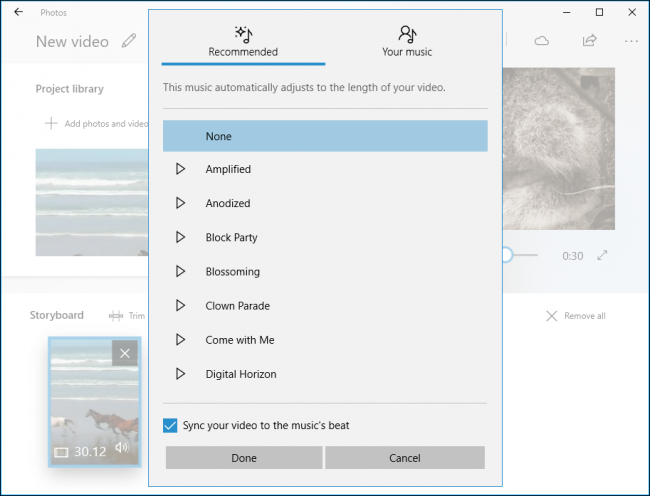Go back using the arrow icon
The height and width of the screenshot is (496, 650).
pyautogui.click(x=18, y=12)
